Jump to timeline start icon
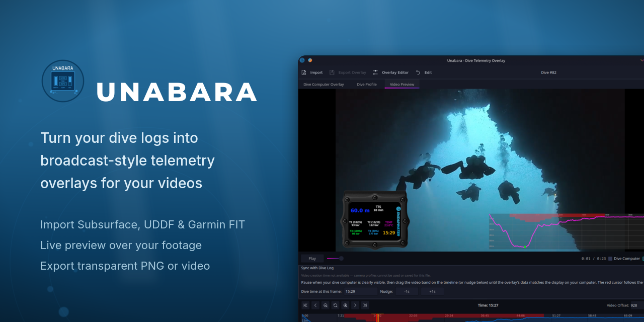644x322 pixels. click(x=305, y=305)
